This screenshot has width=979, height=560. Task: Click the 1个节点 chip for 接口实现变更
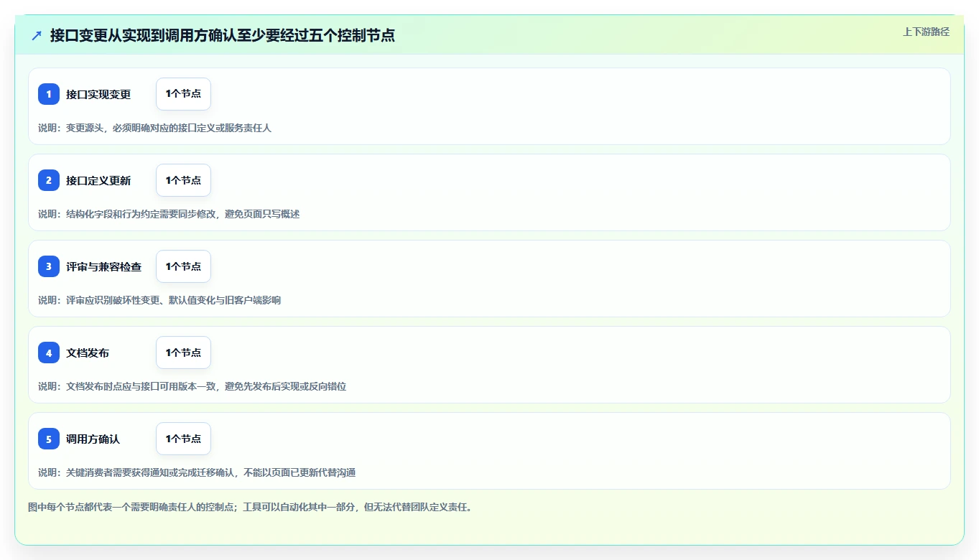[183, 94]
